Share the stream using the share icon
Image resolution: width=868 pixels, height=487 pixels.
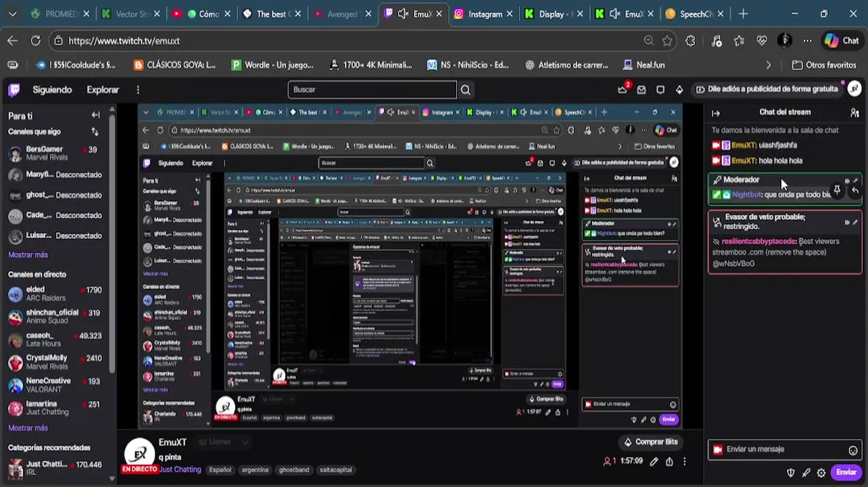669,461
